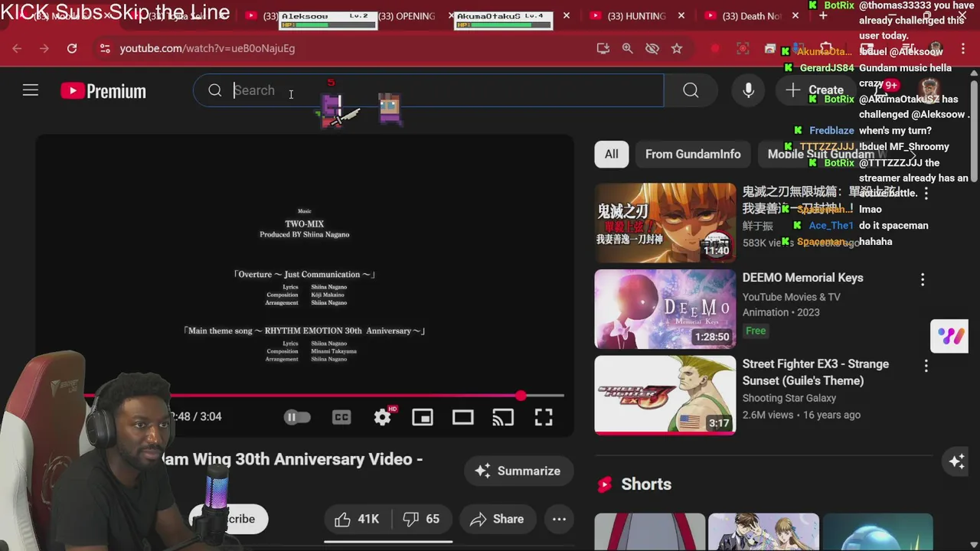Ask AI to Summarize the video
Viewport: 980px width, 551px height.
tap(518, 471)
